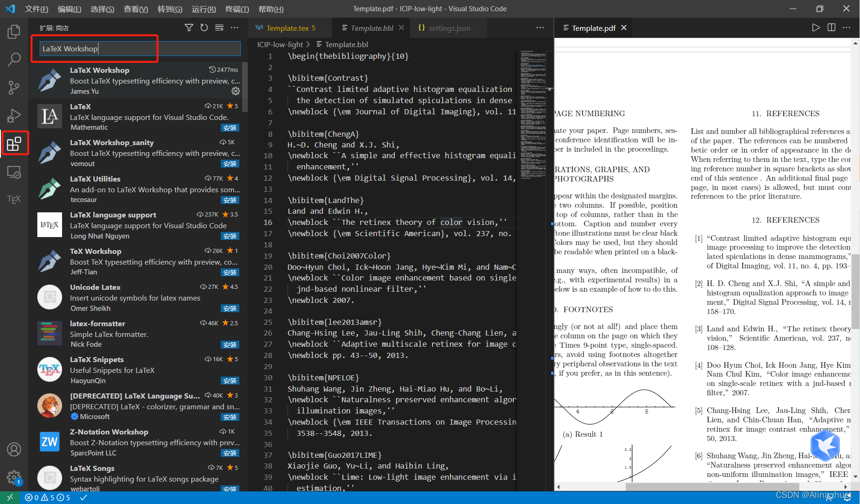The height and width of the screenshot is (504, 860).
Task: Install the LaTeX Utilities extension
Action: coord(230,200)
